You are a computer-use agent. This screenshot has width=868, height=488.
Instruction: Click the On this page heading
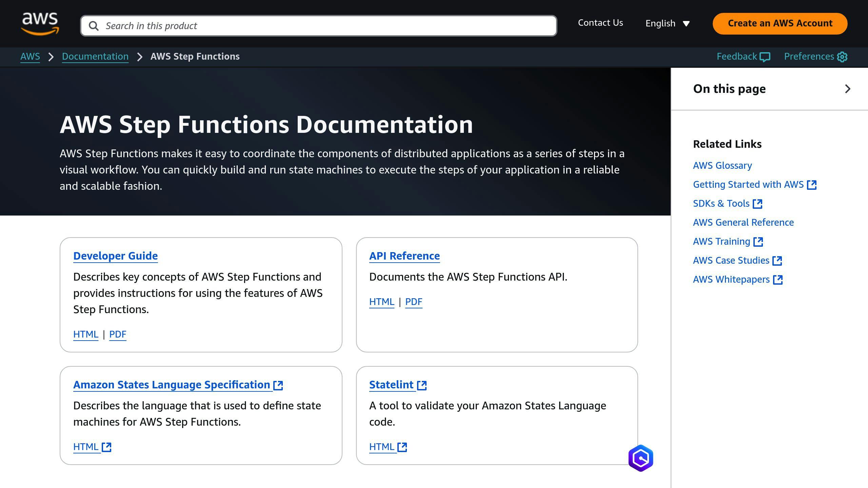(729, 89)
